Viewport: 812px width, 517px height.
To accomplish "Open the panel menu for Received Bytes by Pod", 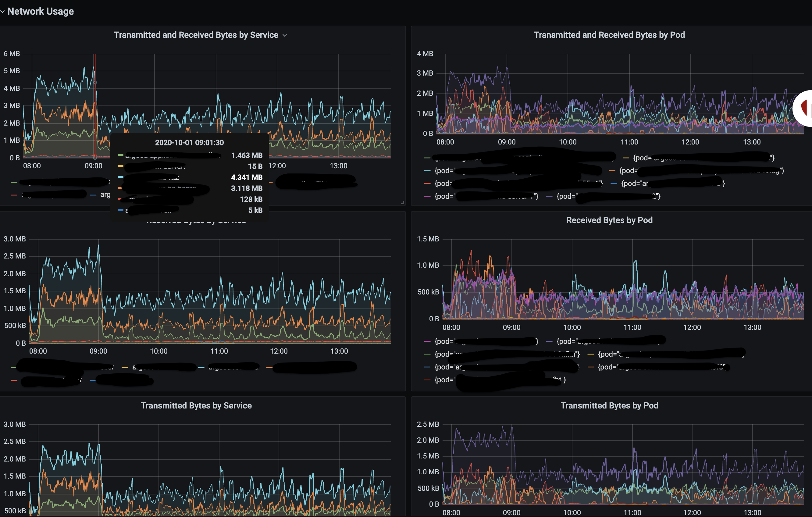I will 609,220.
